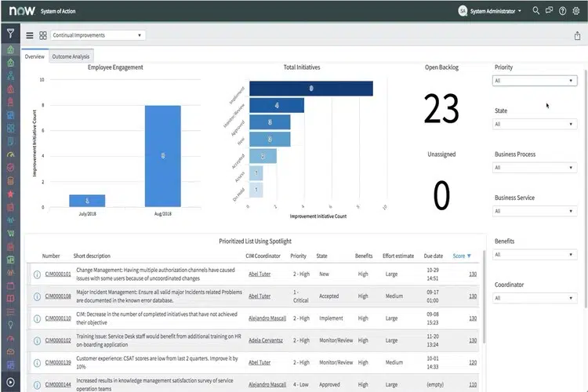Click the info icon for CIM0000101

37,274
